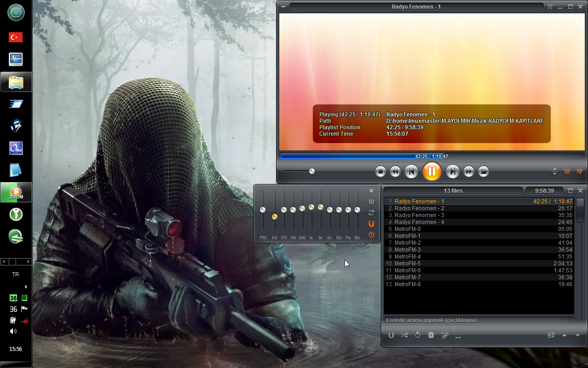Viewport: 588px width, 368px height.
Task: Select 'MetroFM-6' in playlist
Action: pyautogui.click(x=479, y=270)
